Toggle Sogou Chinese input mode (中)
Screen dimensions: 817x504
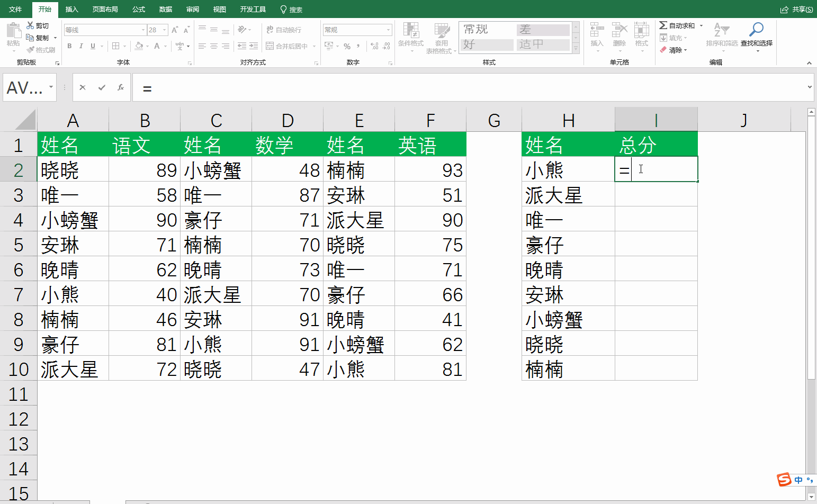tap(798, 480)
